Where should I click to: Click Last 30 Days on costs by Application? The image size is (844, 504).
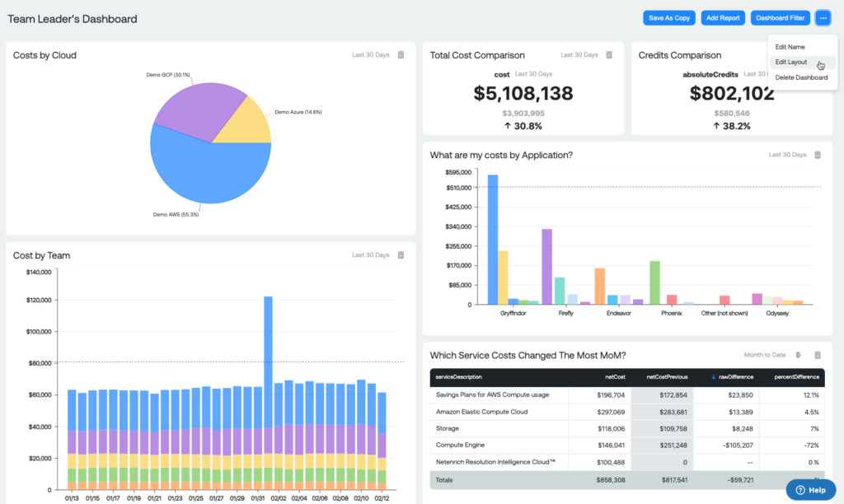tap(787, 155)
